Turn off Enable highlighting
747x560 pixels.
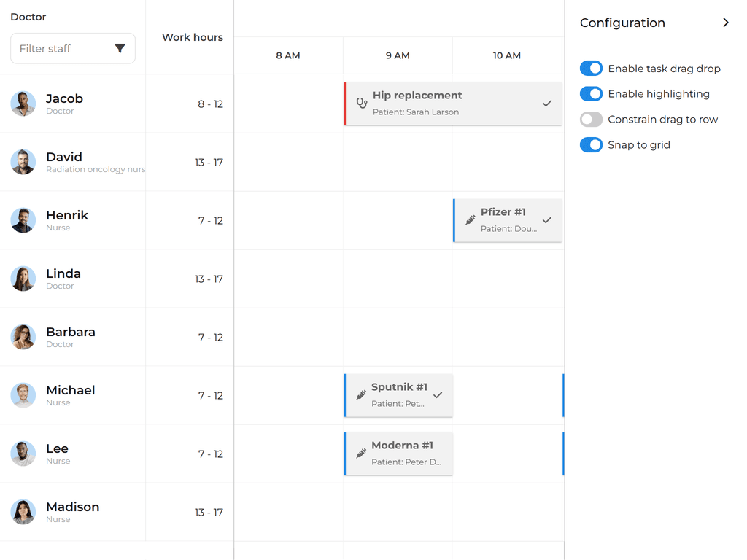[591, 93]
